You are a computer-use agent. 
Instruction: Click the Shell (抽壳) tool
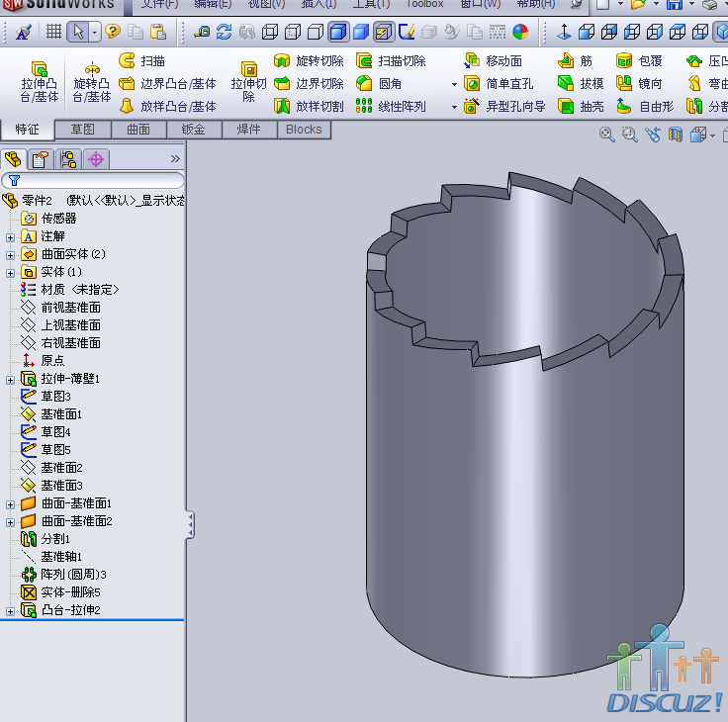(x=581, y=106)
